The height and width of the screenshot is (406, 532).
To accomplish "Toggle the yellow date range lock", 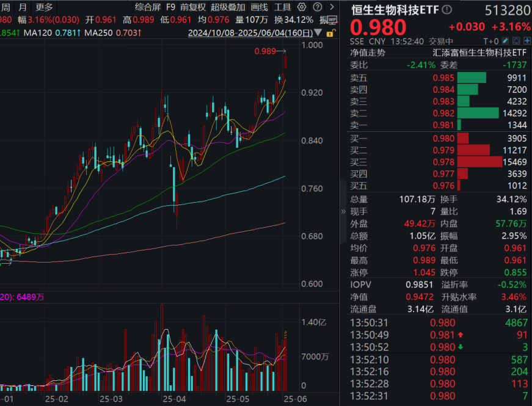I will tap(331, 33).
